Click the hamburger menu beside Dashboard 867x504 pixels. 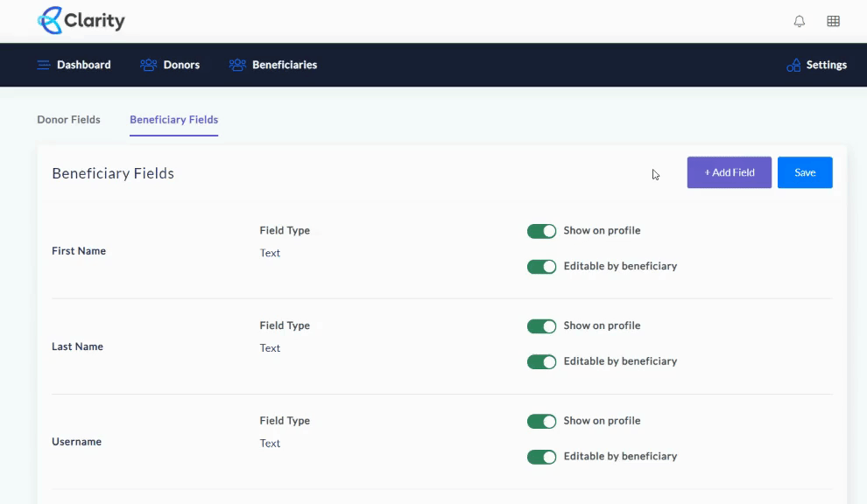point(42,64)
